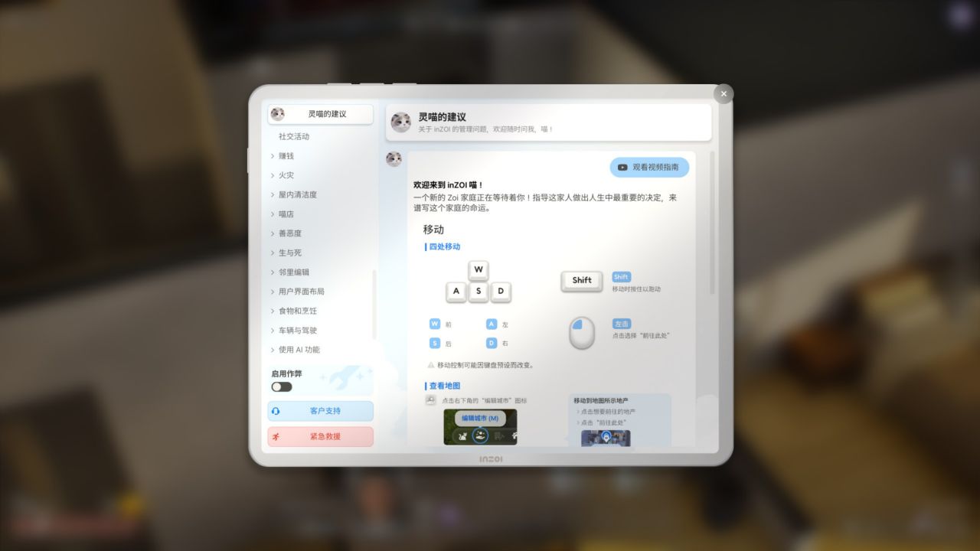The image size is (980, 551).
Task: Click the cat avatar in the header card
Action: coord(401,122)
